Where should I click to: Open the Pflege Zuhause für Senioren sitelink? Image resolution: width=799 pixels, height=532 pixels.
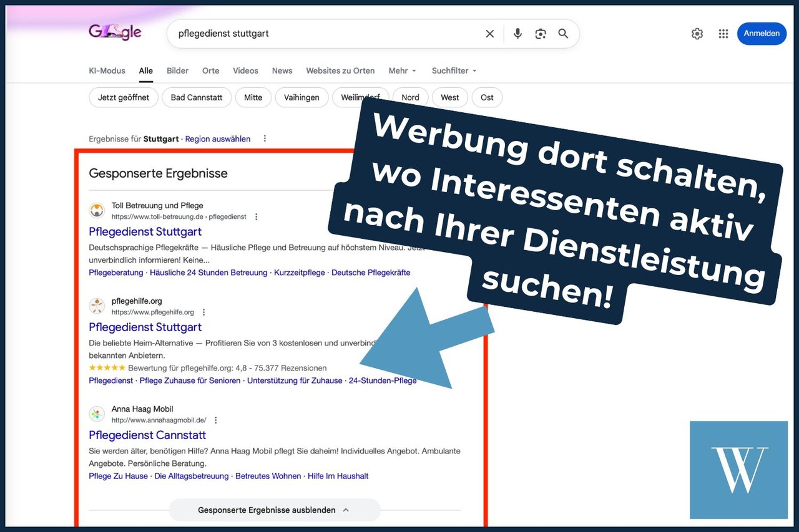(x=190, y=380)
